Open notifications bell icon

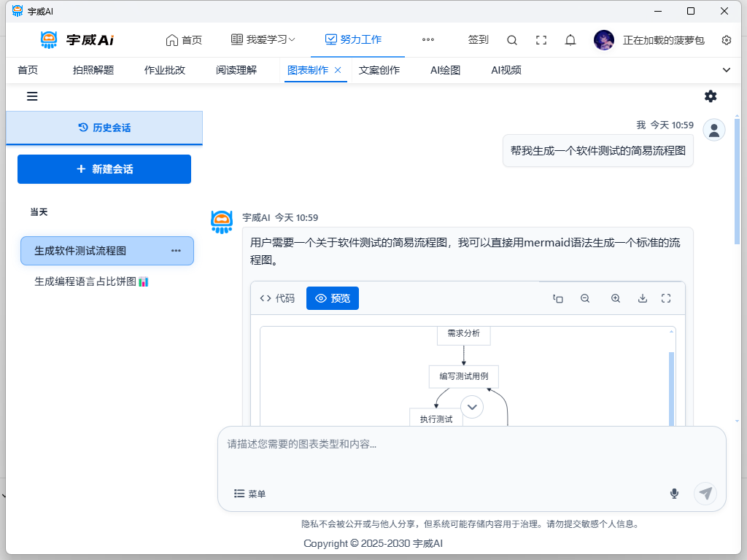(x=570, y=40)
